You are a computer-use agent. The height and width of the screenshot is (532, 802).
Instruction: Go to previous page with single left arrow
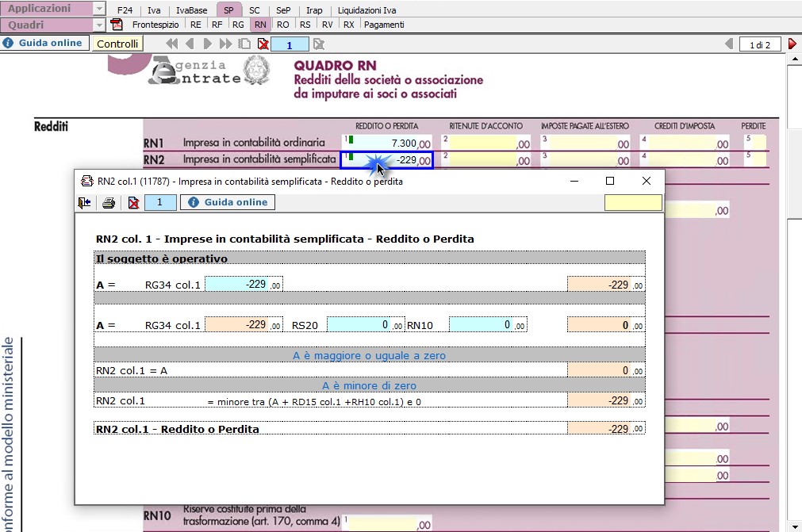pos(190,44)
